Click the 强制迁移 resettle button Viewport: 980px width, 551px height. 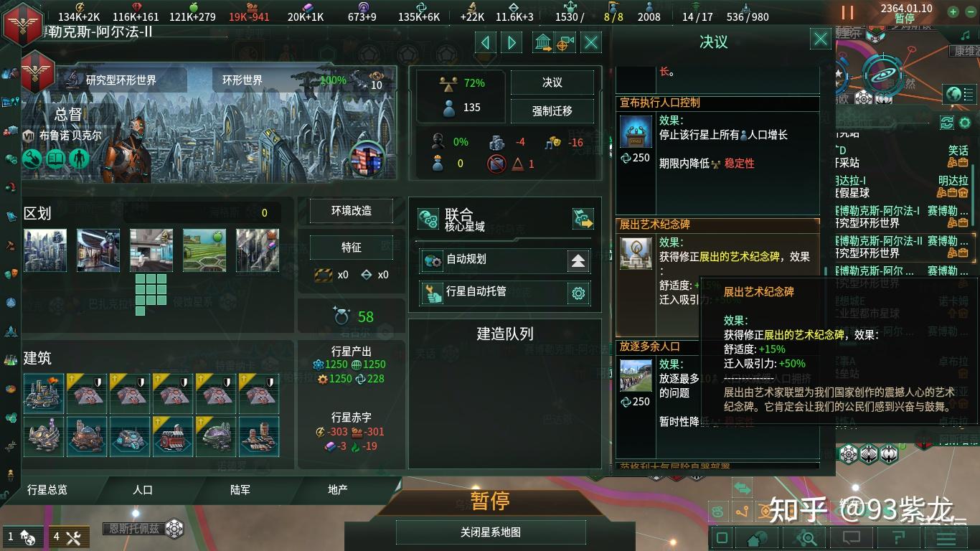tap(552, 111)
